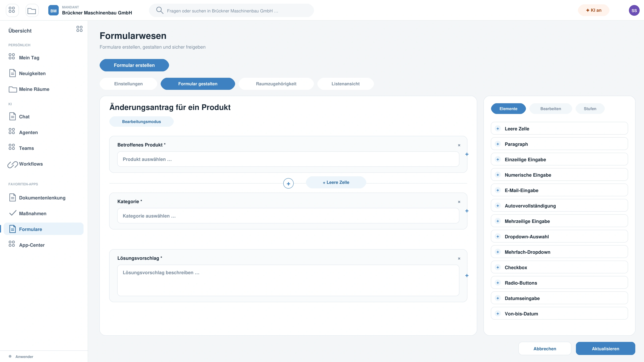Click the folder icon in top bar
The height and width of the screenshot is (362, 644).
[x=32, y=10]
